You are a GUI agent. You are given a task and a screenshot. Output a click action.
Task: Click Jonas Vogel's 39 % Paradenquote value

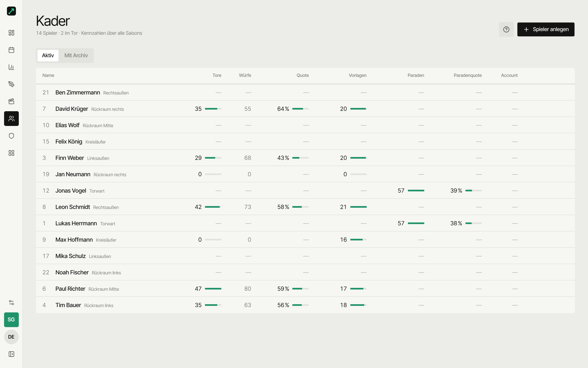click(456, 191)
